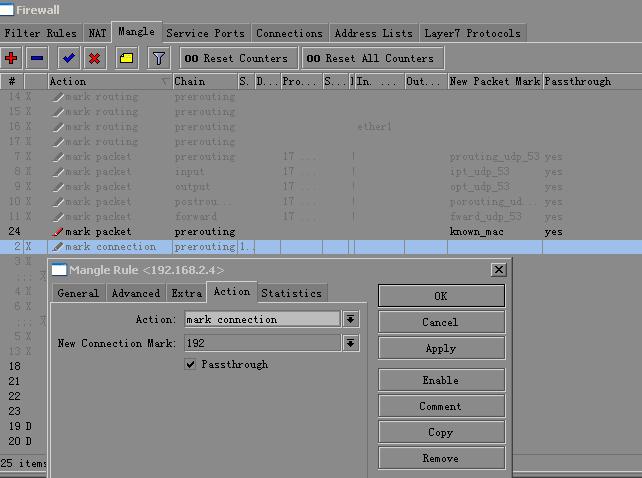This screenshot has height=478, width=642.
Task: Sort by Passthrough column header
Action: tap(592, 82)
